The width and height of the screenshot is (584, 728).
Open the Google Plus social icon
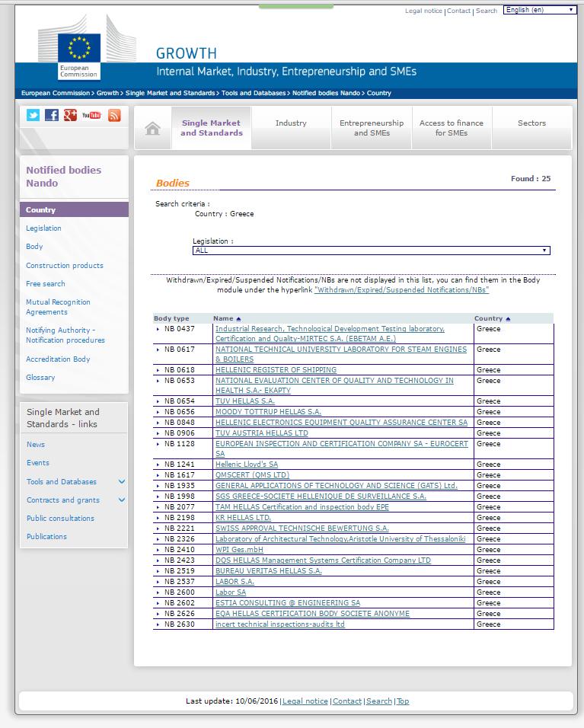click(70, 115)
